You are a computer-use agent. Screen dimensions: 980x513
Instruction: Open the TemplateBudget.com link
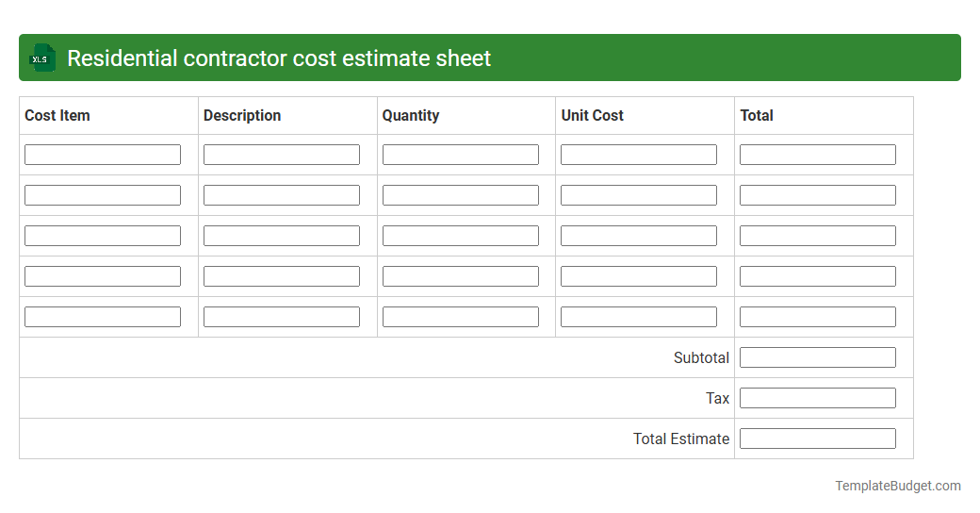pos(898,486)
